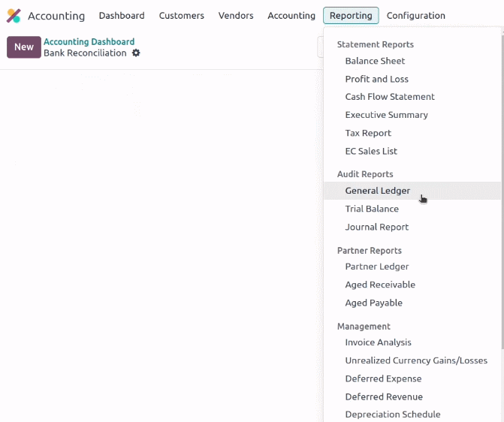Choose Partner Ledger report
The height and width of the screenshot is (422, 504).
tap(377, 267)
